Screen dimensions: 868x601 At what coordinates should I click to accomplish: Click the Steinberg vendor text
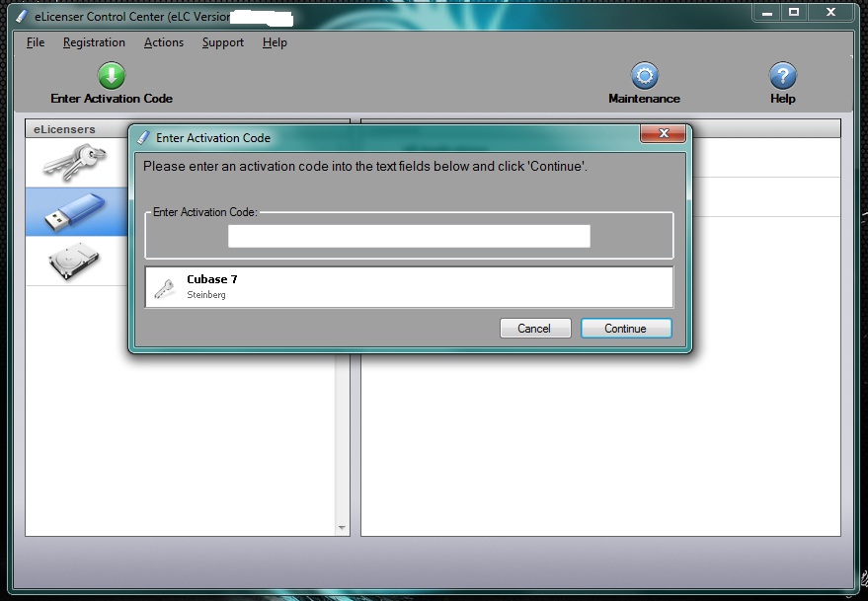(x=206, y=294)
